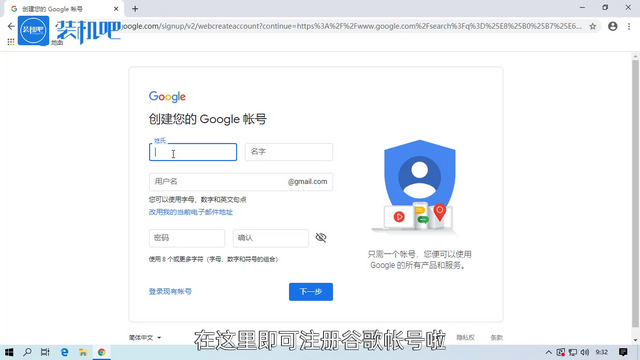The height and width of the screenshot is (360, 640).
Task: Open taskbar search magnifier
Action: (27, 352)
